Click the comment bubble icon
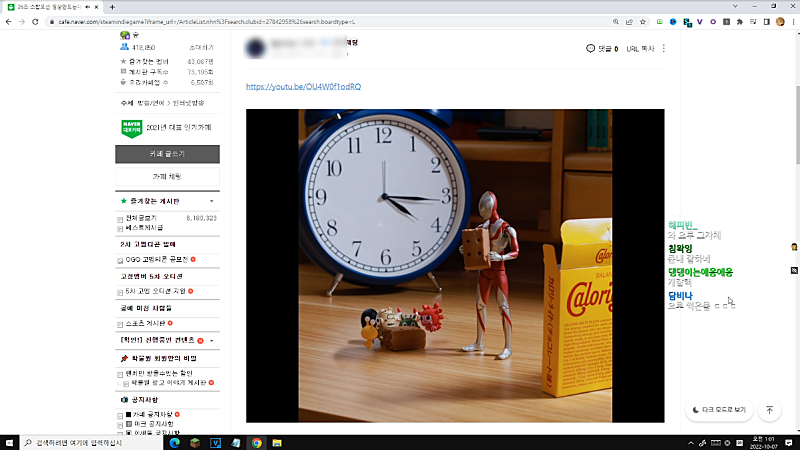The height and width of the screenshot is (450, 800). pos(590,48)
